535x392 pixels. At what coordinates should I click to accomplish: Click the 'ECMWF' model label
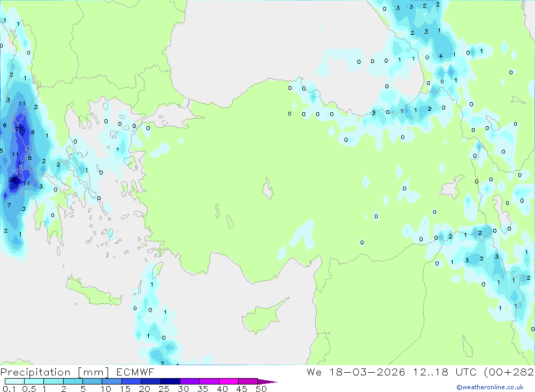point(135,372)
